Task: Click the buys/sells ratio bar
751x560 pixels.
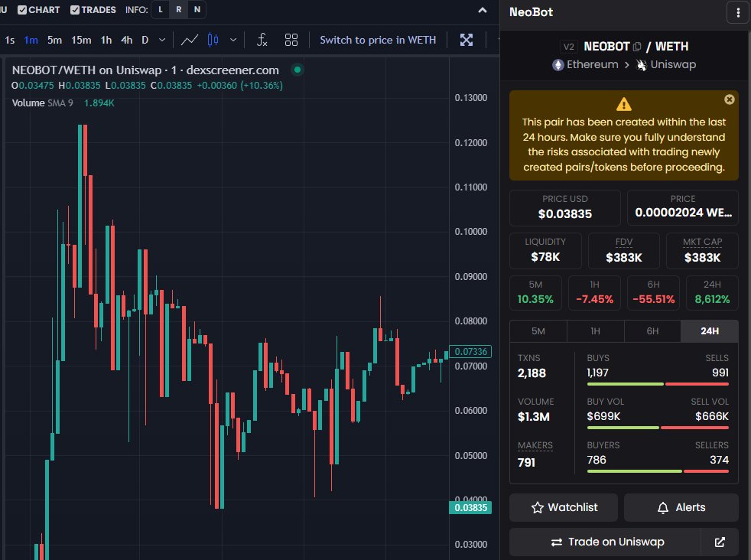Action: [x=658, y=384]
